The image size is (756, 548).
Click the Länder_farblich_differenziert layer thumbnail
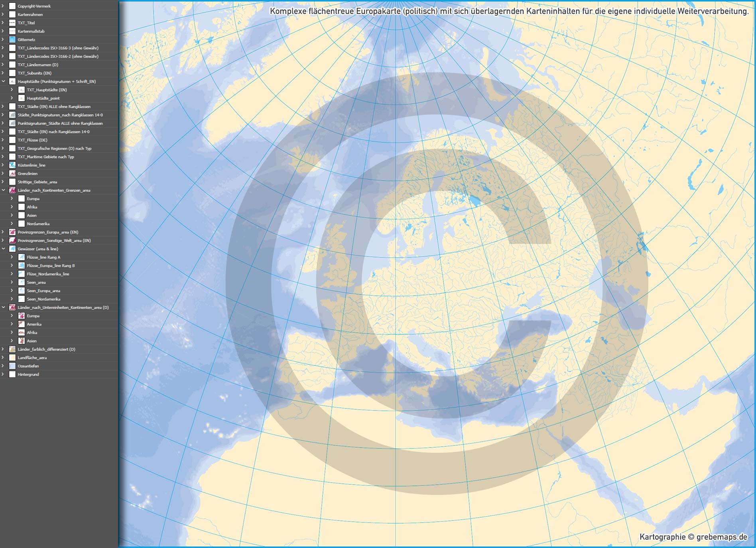click(x=12, y=349)
